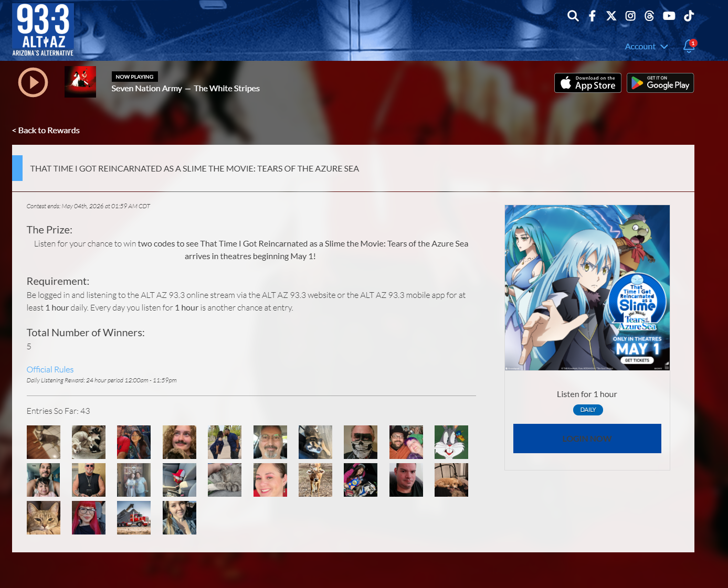Image resolution: width=728 pixels, height=588 pixels.
Task: Select the skull face mask entrant avatar
Action: tap(361, 442)
